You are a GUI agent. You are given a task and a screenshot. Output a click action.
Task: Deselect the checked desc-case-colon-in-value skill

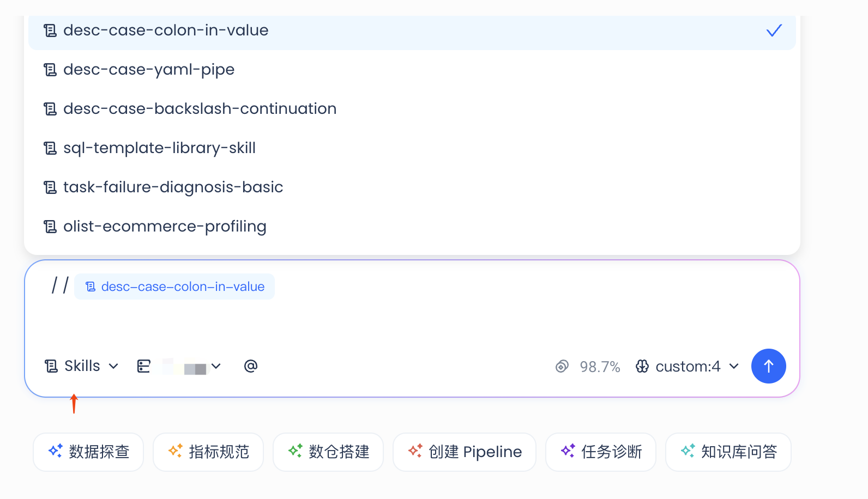pyautogui.click(x=412, y=31)
